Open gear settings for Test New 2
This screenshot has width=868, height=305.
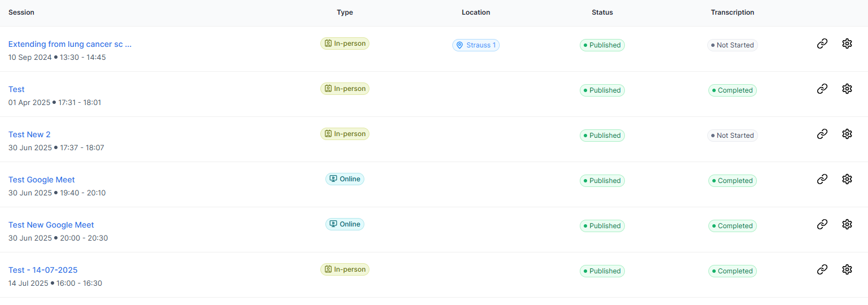point(847,134)
